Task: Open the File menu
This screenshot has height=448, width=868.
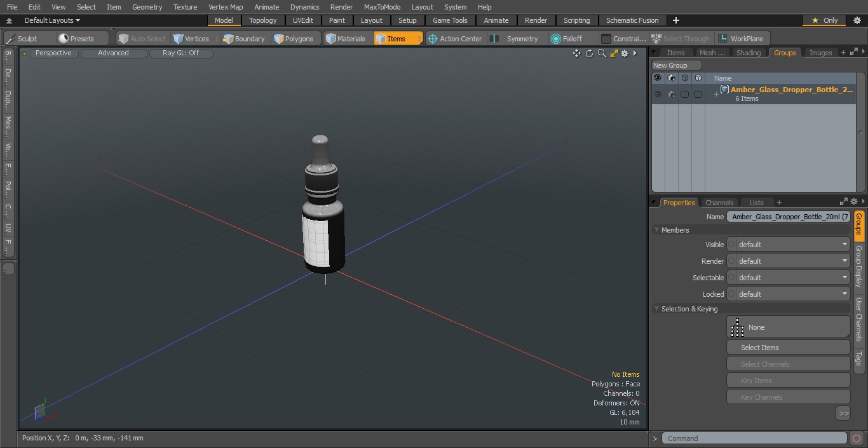Action: pyautogui.click(x=12, y=7)
